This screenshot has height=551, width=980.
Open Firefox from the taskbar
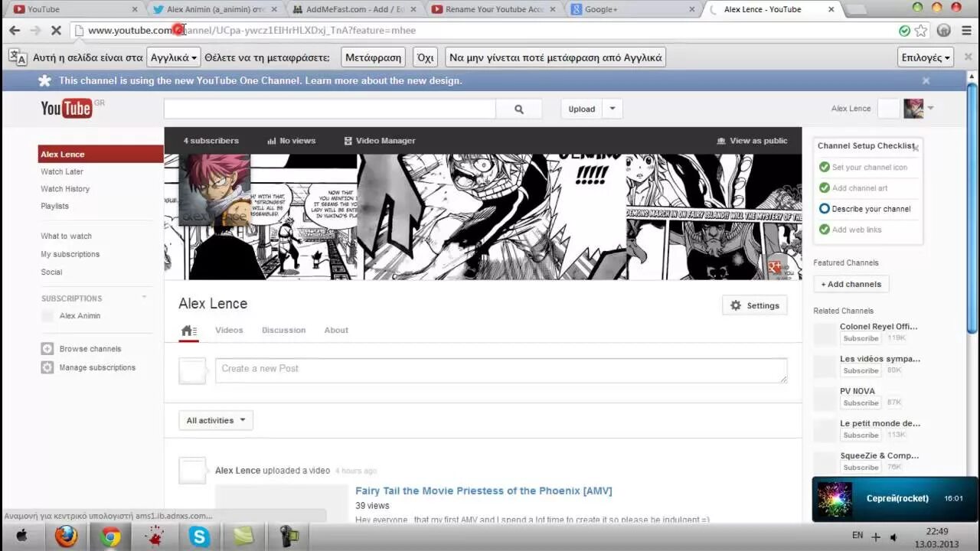tap(67, 537)
